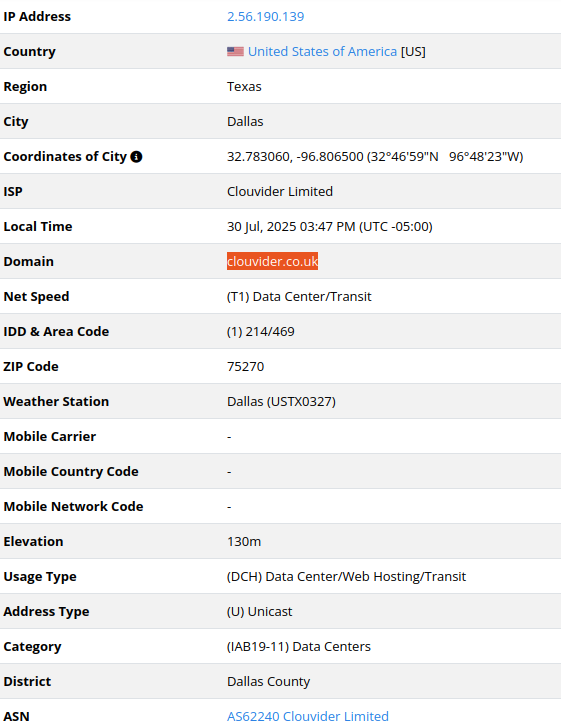Click the (T1) Data Center/Transit net speed

(299, 297)
